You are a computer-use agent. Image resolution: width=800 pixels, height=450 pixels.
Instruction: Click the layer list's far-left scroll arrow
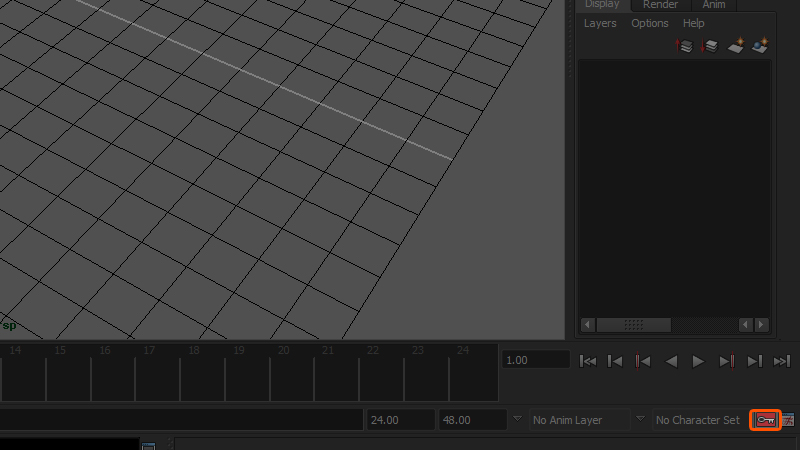click(x=587, y=325)
